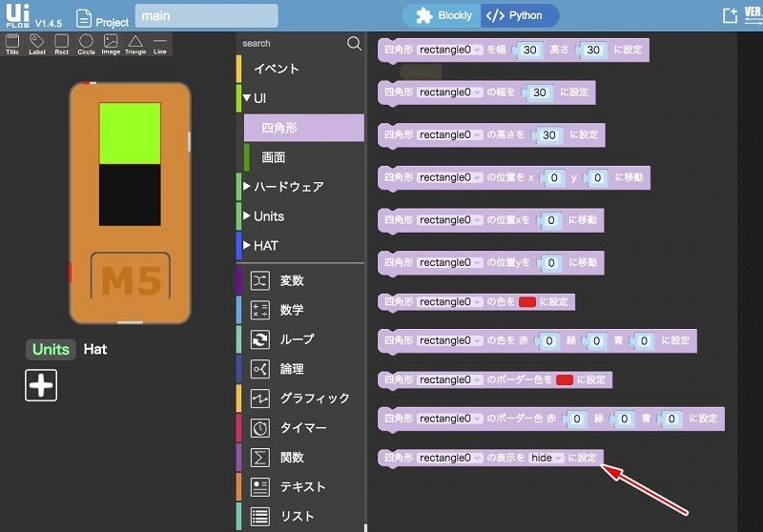Choose the Triangle shape tool

pyautogui.click(x=135, y=44)
